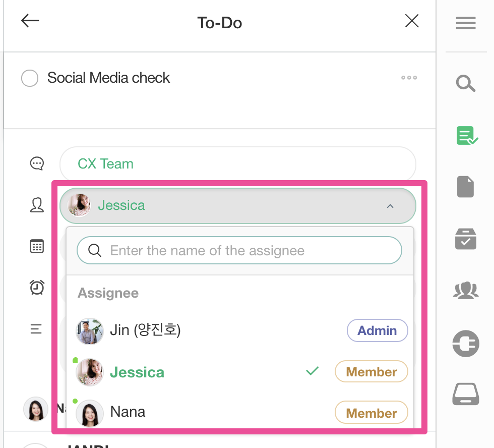The width and height of the screenshot is (494, 448).
Task: Select Nana as assignee
Action: point(240,413)
